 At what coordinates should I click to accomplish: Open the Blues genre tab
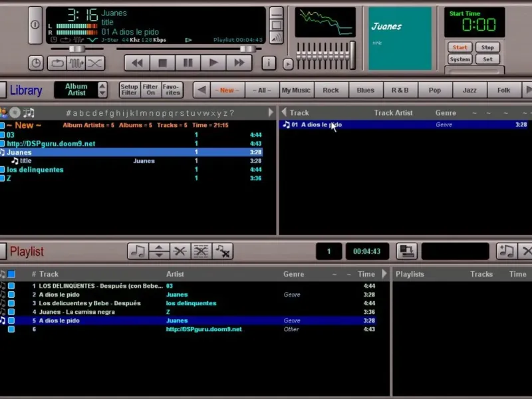click(x=365, y=90)
